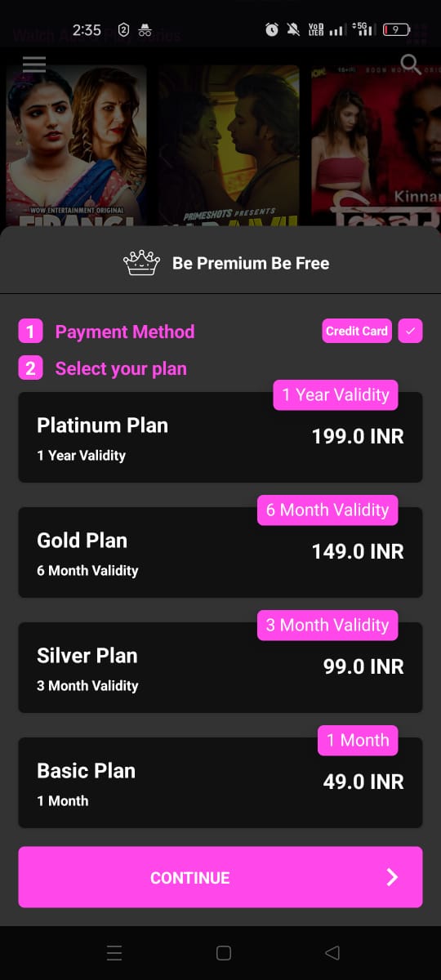Tap the step 2 number badge

pos(30,368)
